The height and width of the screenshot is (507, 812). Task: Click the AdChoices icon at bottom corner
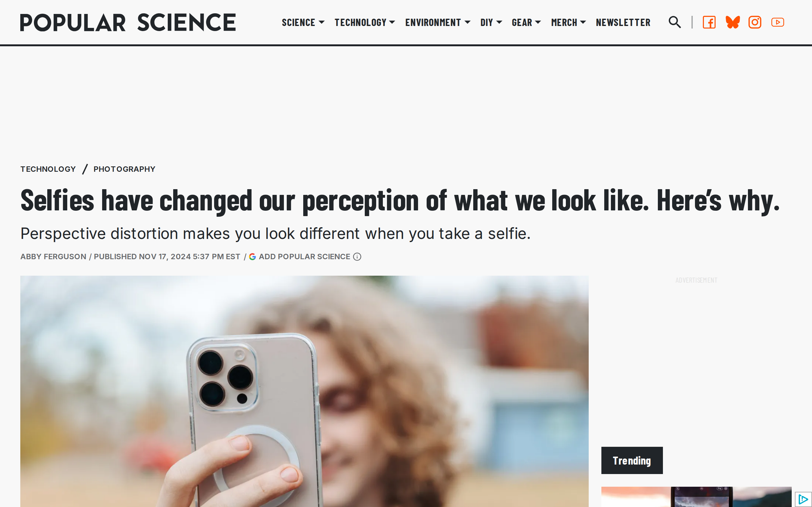pyautogui.click(x=803, y=499)
